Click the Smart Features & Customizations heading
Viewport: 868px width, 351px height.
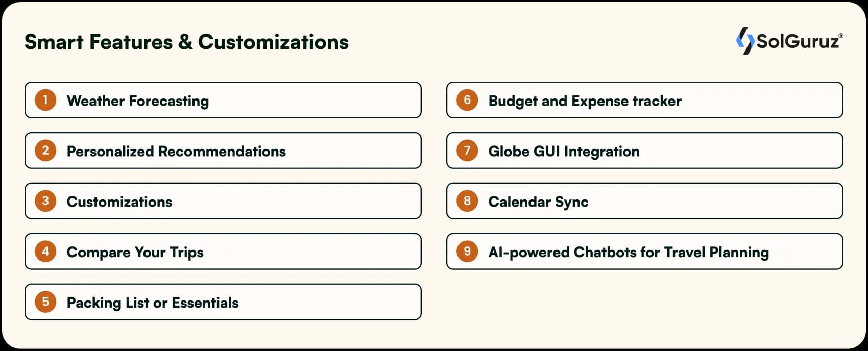pos(186,42)
